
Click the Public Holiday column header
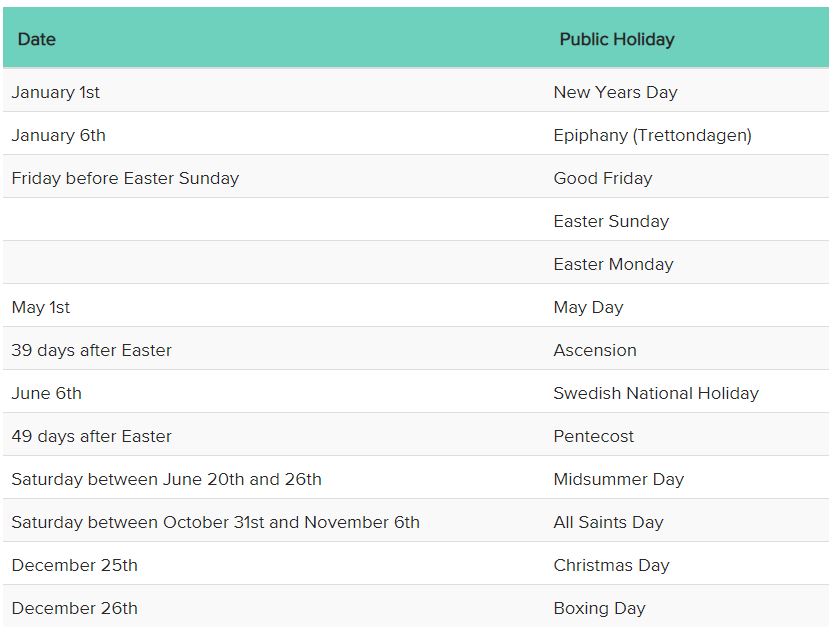(x=617, y=39)
